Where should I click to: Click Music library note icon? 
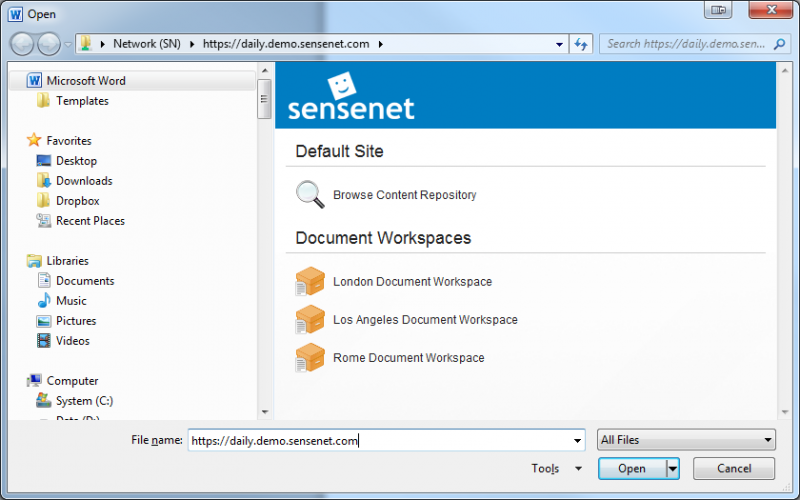(44, 300)
